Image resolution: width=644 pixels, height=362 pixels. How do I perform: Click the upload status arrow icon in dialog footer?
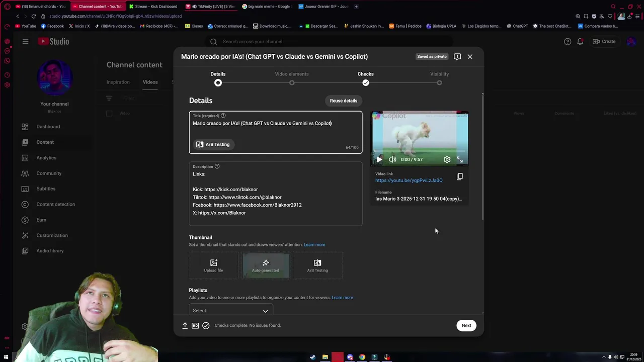[x=185, y=325]
